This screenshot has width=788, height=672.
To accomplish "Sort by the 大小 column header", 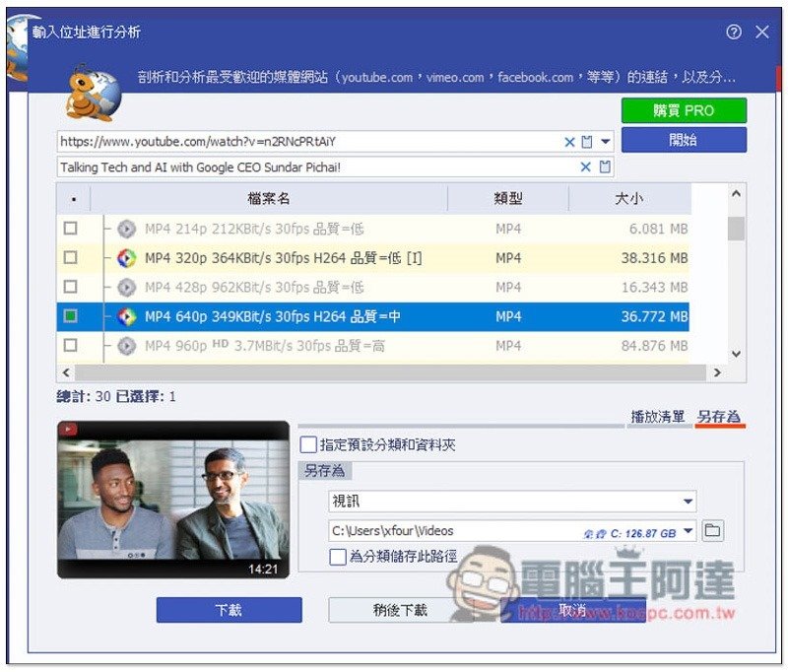I will (x=629, y=198).
